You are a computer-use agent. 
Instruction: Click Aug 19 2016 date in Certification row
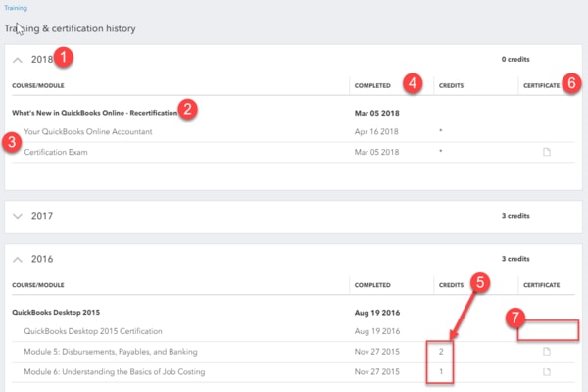tap(377, 331)
